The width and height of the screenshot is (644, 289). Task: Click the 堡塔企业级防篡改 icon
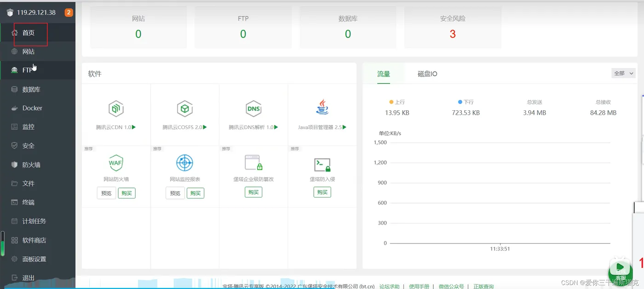(253, 163)
